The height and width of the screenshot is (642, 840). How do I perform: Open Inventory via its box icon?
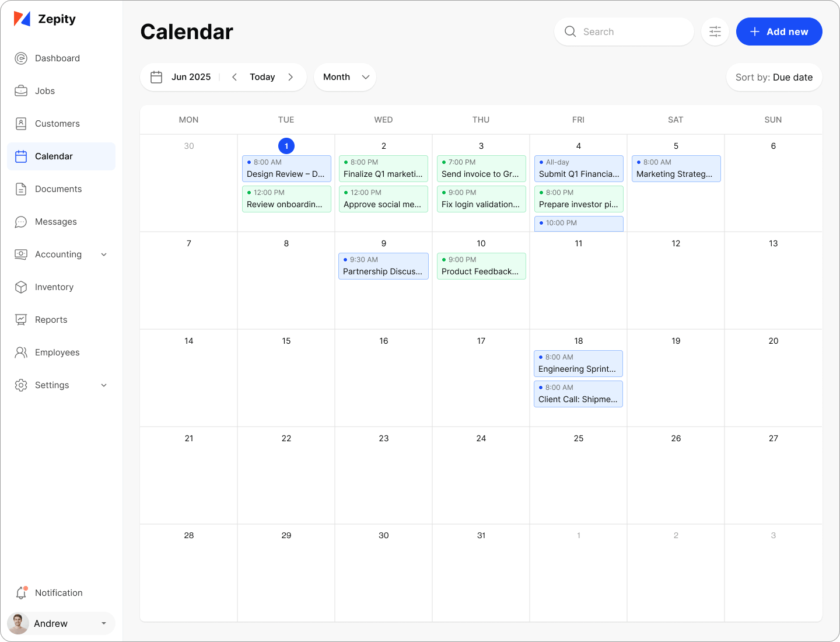[21, 287]
